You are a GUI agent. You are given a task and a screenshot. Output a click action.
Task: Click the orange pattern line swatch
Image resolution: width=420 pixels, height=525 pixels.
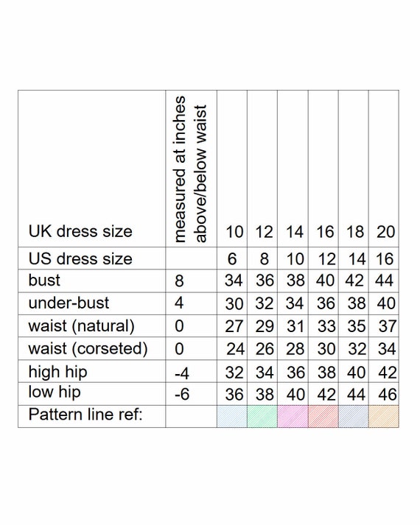coord(384,416)
